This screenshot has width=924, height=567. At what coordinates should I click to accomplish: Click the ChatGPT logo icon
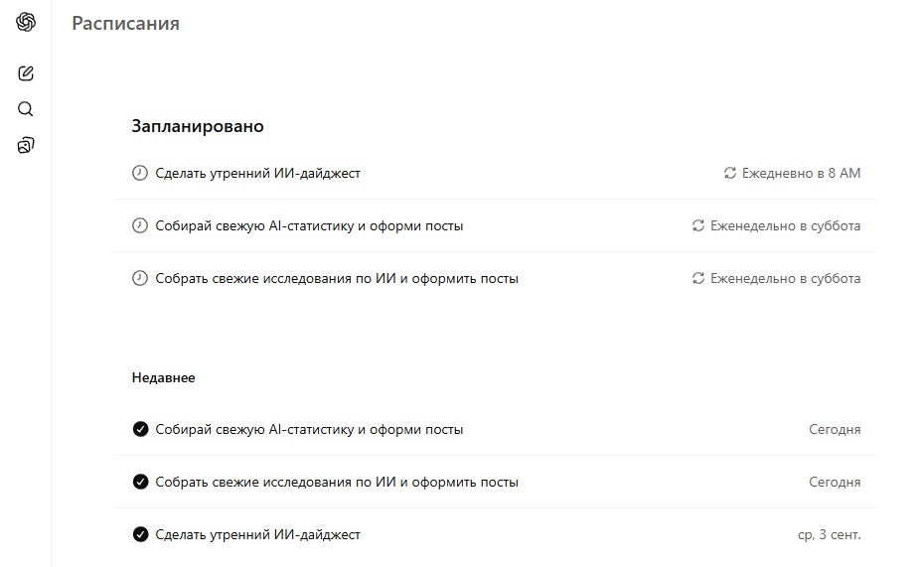click(26, 23)
